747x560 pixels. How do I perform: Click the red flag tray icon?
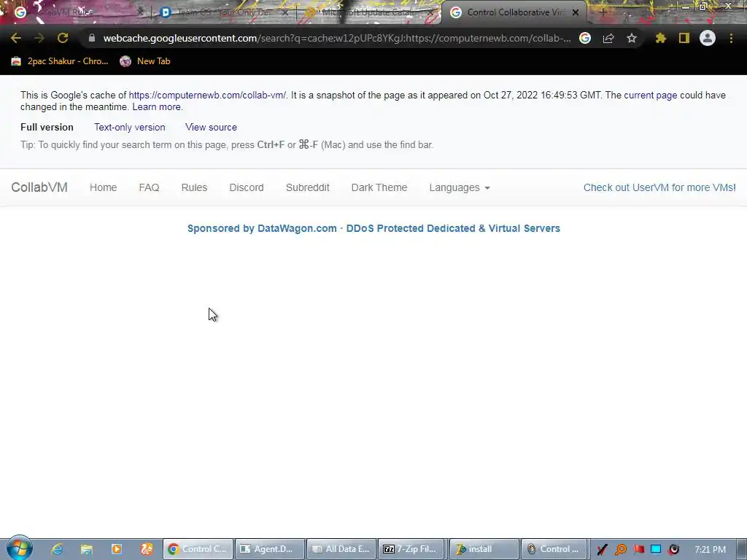(638, 550)
